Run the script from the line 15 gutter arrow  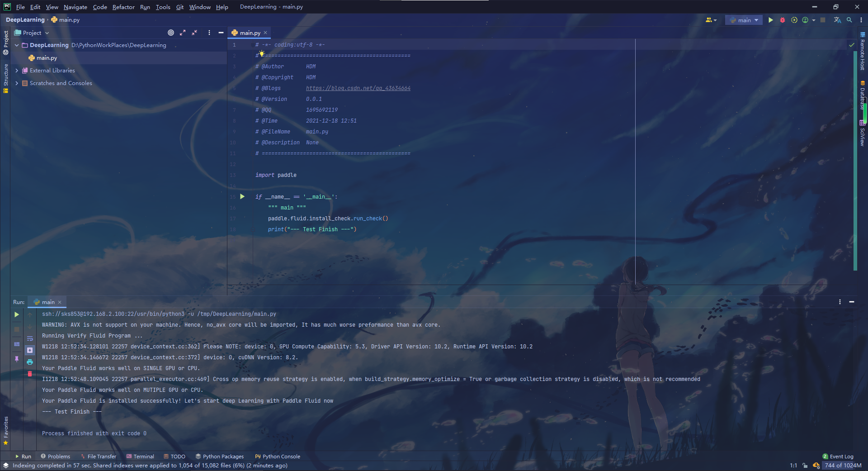[x=242, y=196]
